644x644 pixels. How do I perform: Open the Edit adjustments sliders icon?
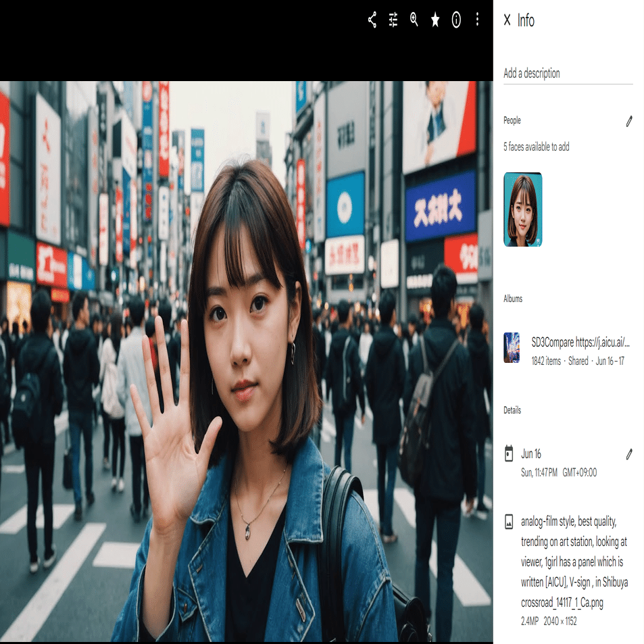tap(393, 20)
